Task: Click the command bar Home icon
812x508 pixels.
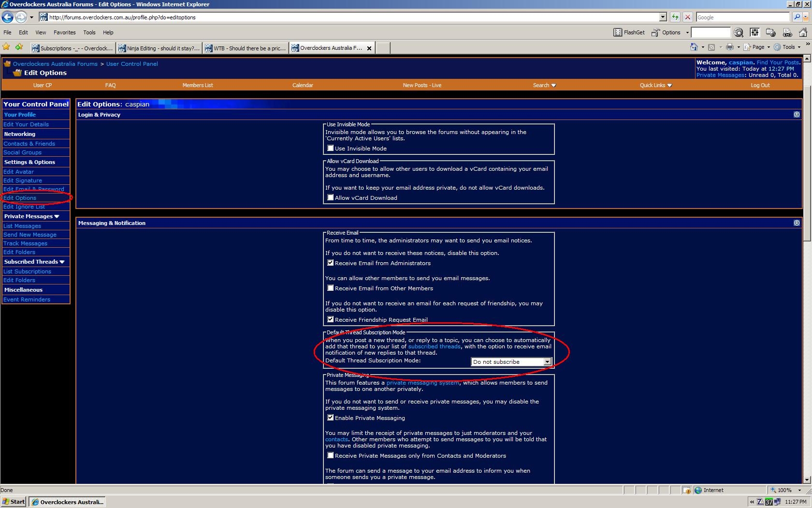Action: [694, 47]
